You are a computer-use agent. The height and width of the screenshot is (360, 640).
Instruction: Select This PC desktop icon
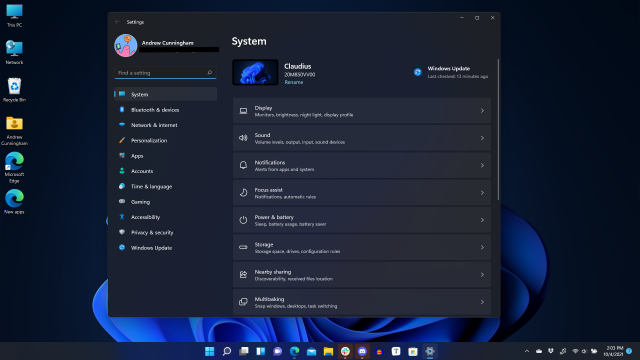(14, 16)
